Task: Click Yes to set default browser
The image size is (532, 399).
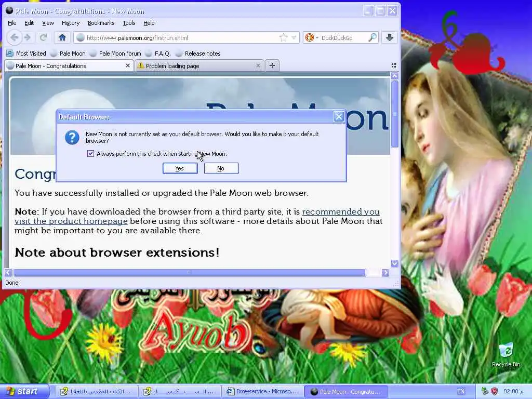Action: [x=180, y=168]
